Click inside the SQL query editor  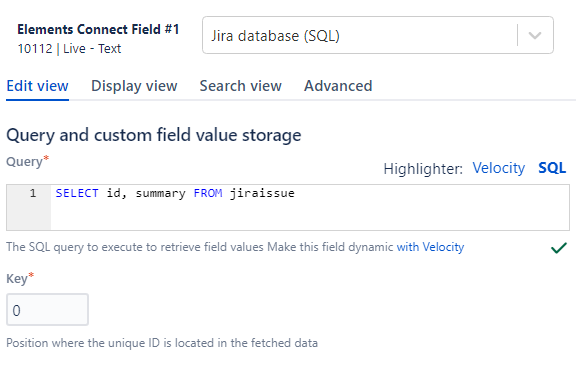310,208
